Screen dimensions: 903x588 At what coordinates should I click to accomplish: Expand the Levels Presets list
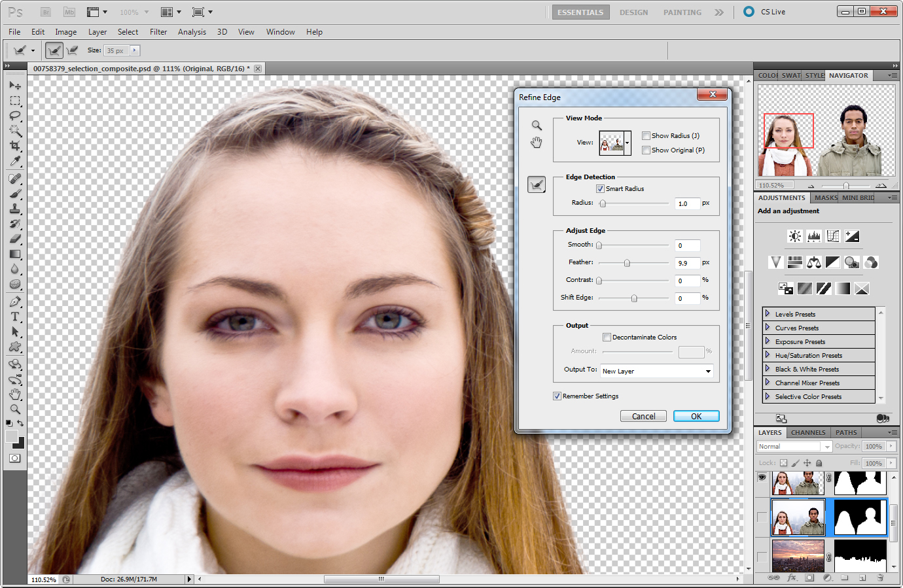pos(768,314)
